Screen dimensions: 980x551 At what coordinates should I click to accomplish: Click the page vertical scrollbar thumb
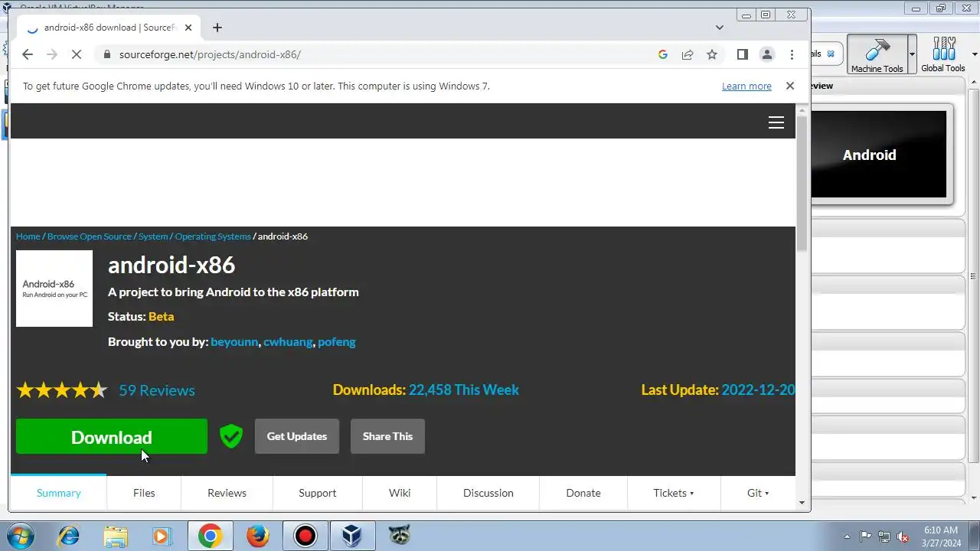802,184
